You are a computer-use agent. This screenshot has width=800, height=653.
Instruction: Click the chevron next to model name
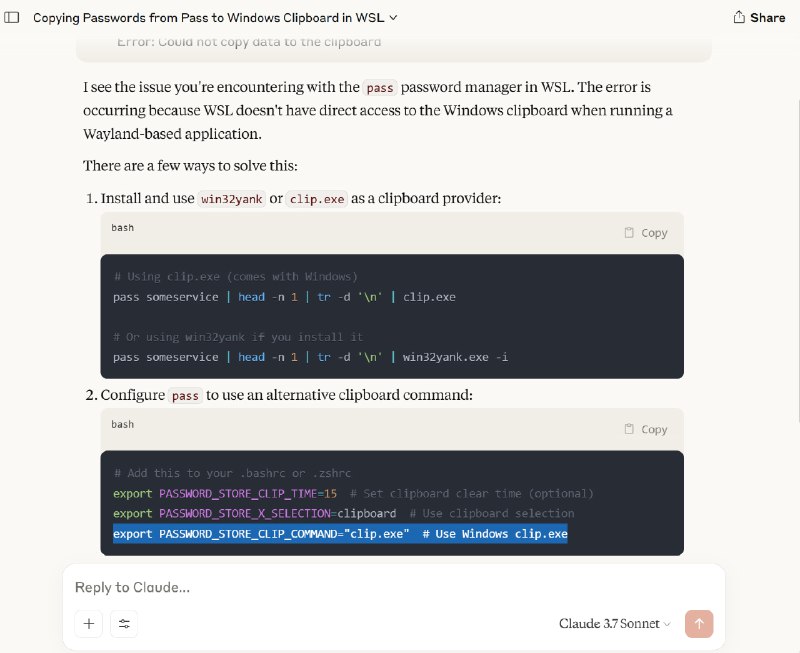tap(667, 624)
